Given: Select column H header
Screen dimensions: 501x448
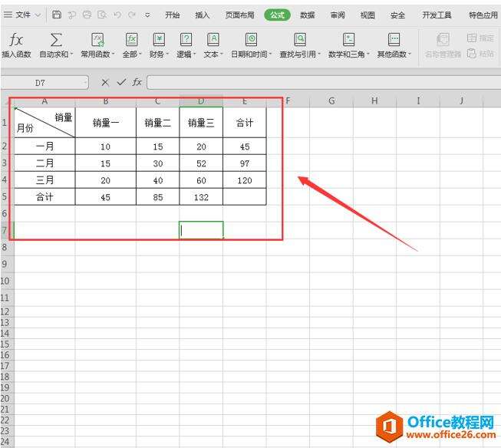Looking at the screenshot, I should 374,101.
